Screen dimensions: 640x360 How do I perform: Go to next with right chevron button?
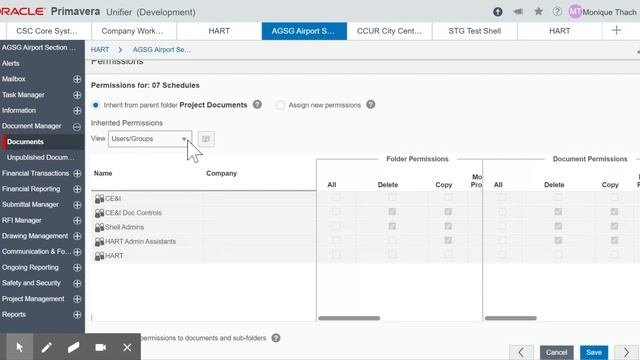pos(626,352)
